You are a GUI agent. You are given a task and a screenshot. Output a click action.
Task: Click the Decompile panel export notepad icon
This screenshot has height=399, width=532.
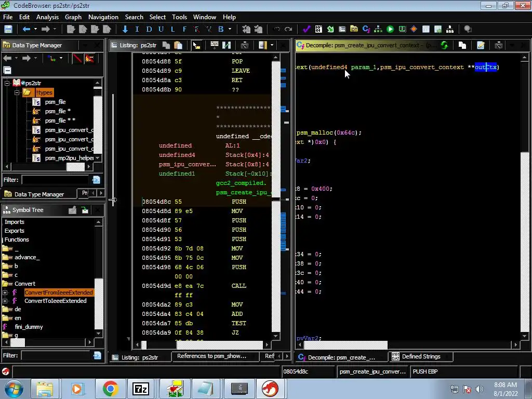pos(481,45)
